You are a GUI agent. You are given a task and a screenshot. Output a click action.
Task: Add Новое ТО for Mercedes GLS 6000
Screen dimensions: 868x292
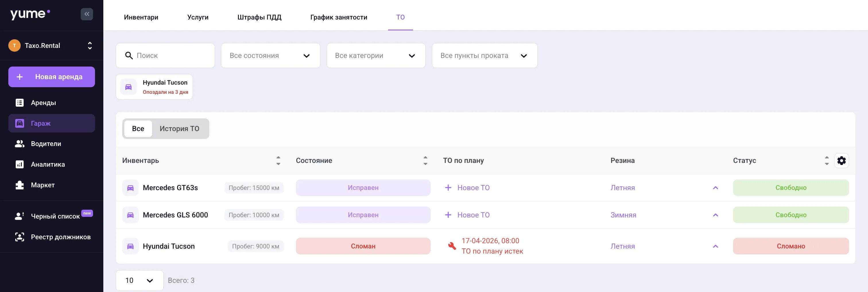[x=467, y=215]
